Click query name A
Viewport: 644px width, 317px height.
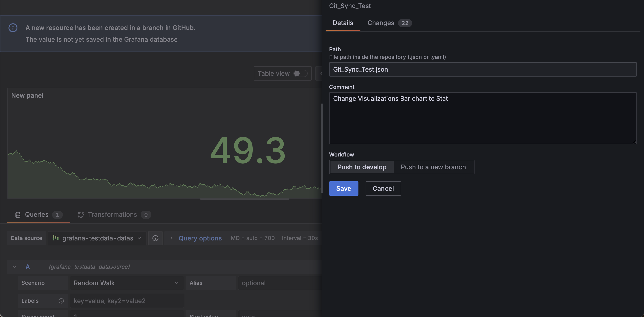pos(28,267)
